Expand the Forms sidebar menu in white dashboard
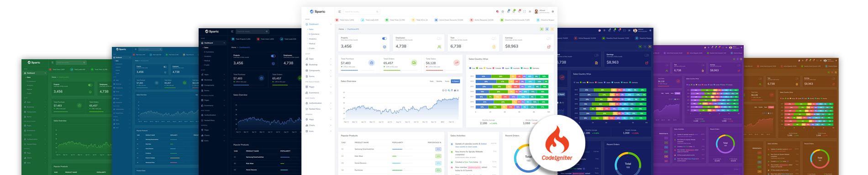The image size is (868, 175). pyautogui.click(x=318, y=76)
